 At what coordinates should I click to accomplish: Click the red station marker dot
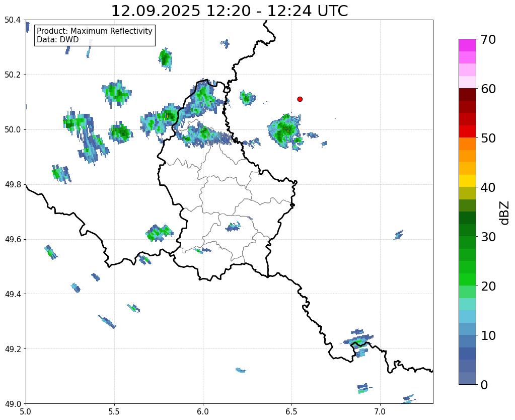pyautogui.click(x=300, y=99)
